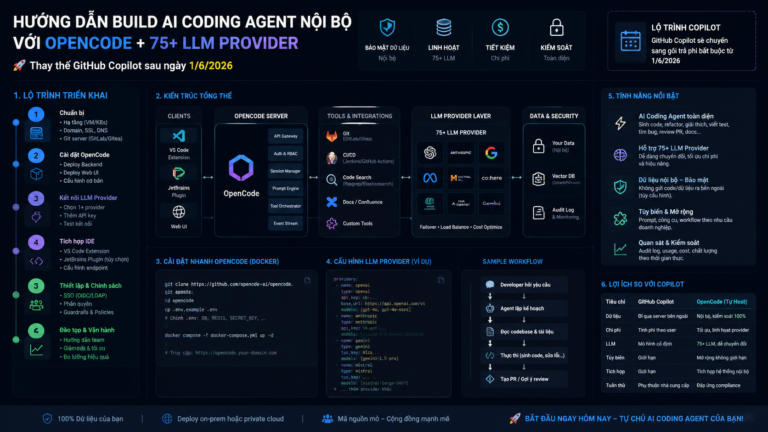Click the API Gateway module box
The width and height of the screenshot is (768, 432).
[x=286, y=136]
